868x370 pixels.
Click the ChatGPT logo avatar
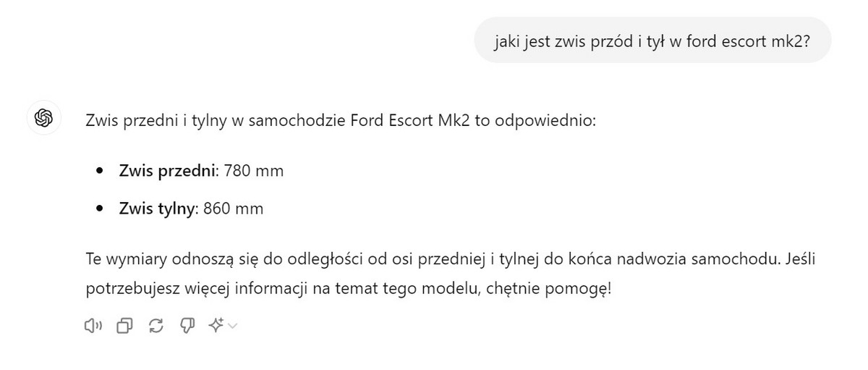click(x=43, y=117)
